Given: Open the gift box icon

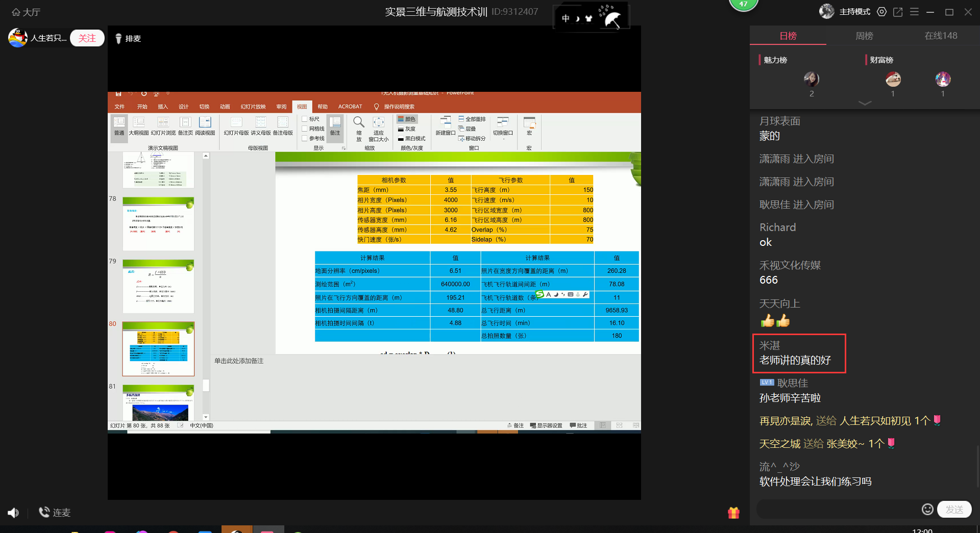Looking at the screenshot, I should [733, 513].
